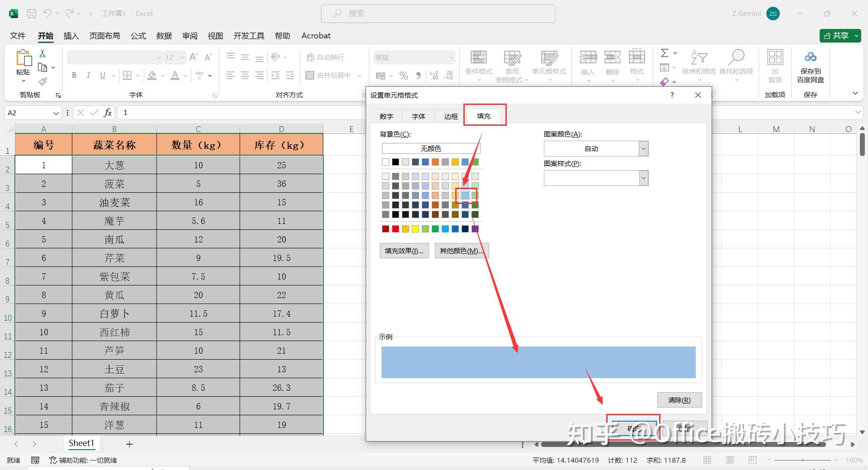The width and height of the screenshot is (868, 470).
Task: Click the Font Color A icon
Action: click(175, 75)
